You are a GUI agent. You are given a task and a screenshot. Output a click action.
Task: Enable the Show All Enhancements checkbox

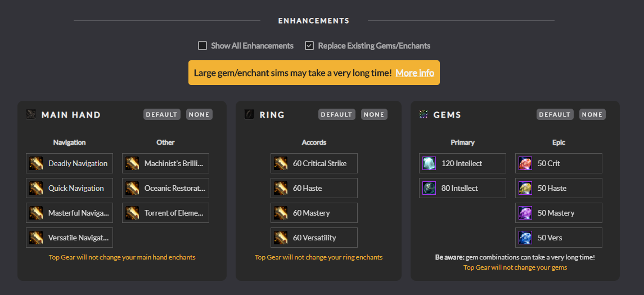[x=202, y=46]
